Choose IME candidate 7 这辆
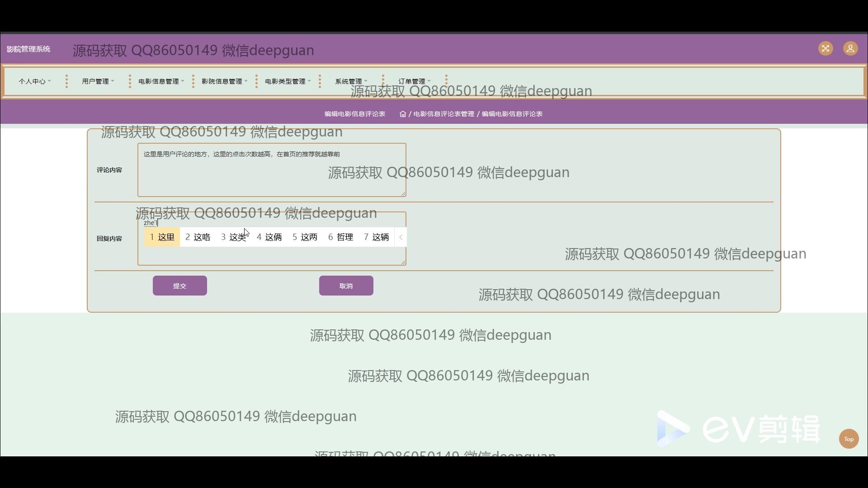Image resolution: width=868 pixels, height=488 pixels. click(x=376, y=237)
